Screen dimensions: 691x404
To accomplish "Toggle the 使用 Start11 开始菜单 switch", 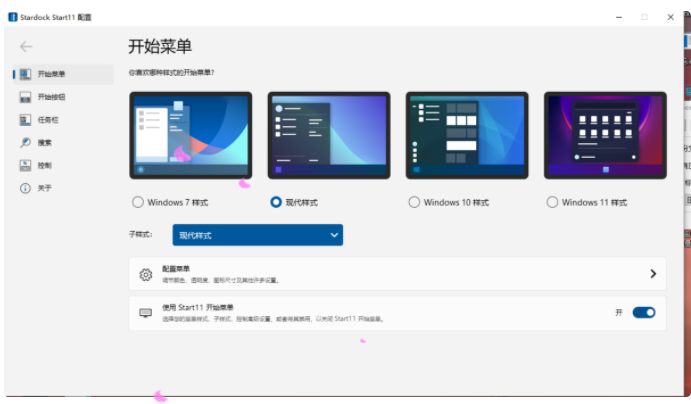I will click(644, 312).
